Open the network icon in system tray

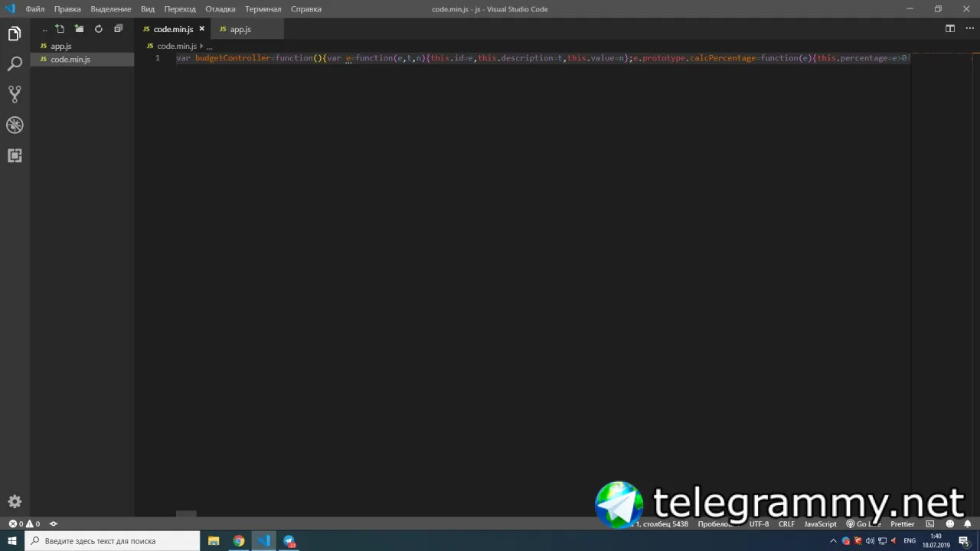tap(882, 541)
